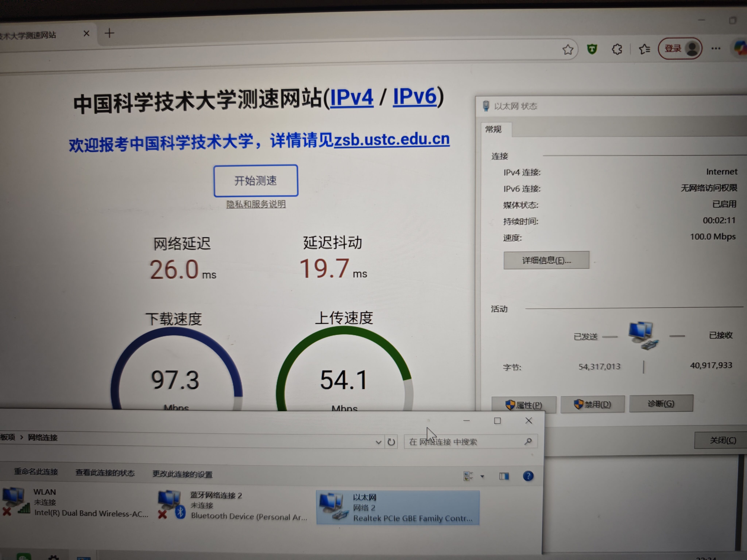The image size is (747, 560).
Task: Expand the address path dropdown chevron
Action: tap(379, 442)
